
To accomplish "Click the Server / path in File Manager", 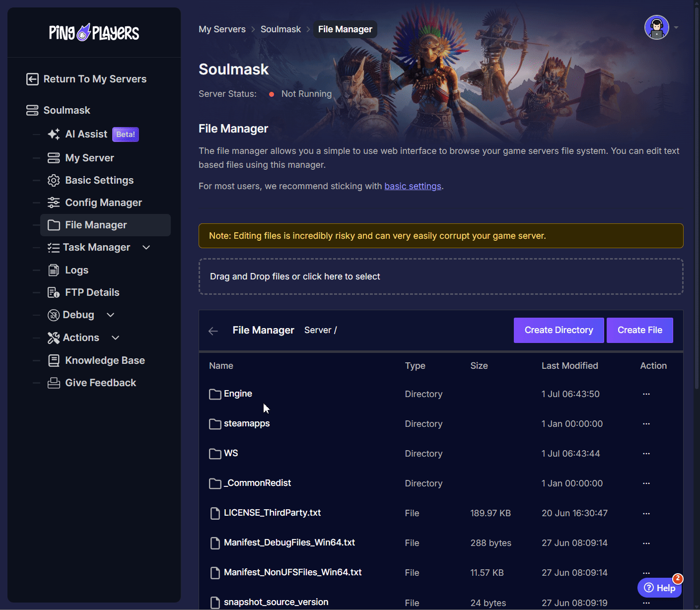I will (320, 330).
